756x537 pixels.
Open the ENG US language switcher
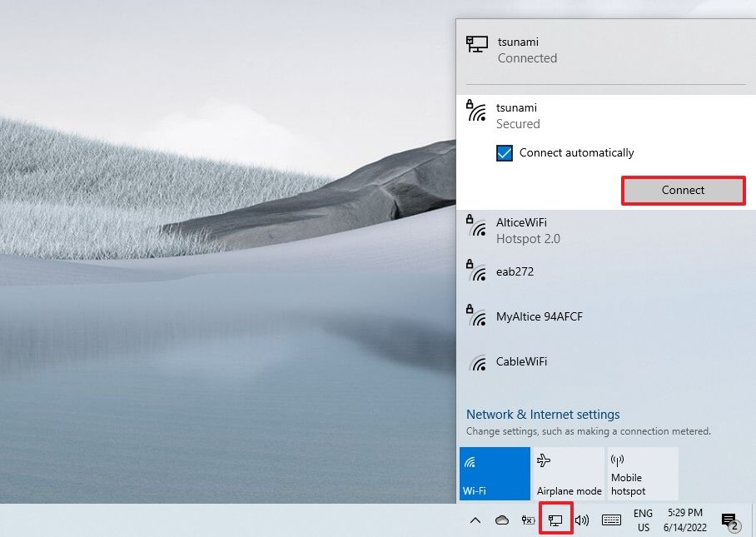tap(641, 520)
